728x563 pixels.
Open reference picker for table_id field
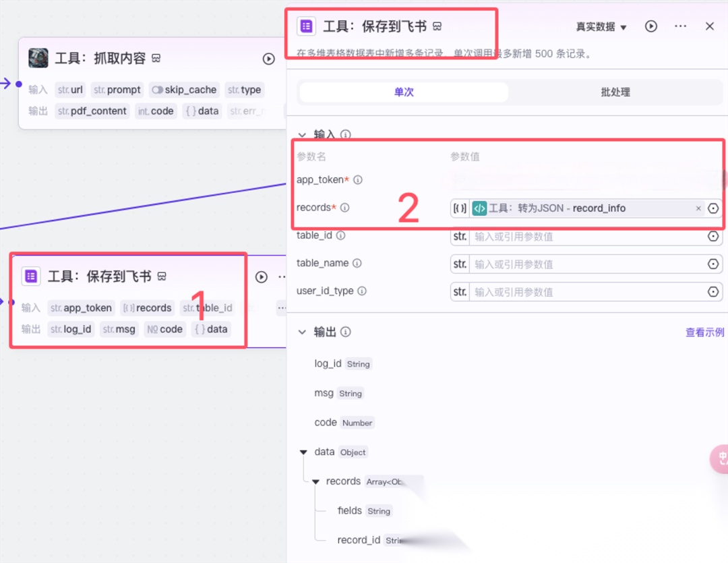coord(713,237)
